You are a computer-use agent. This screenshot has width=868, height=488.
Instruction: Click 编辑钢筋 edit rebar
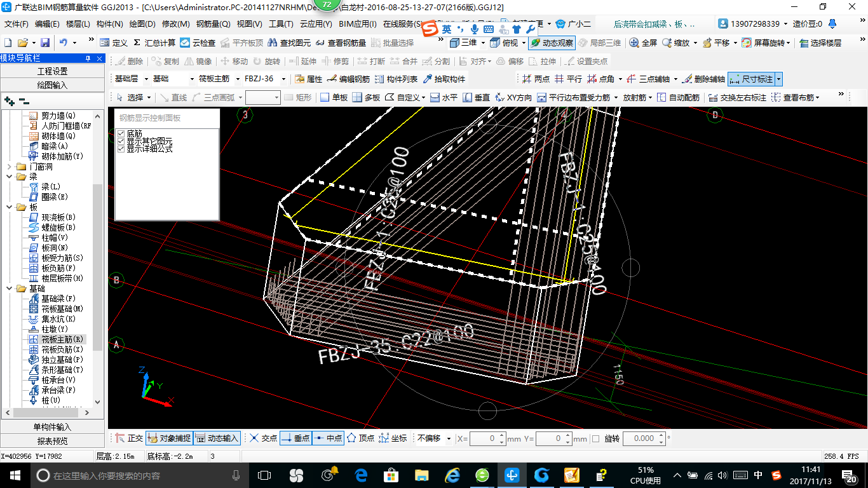point(348,79)
